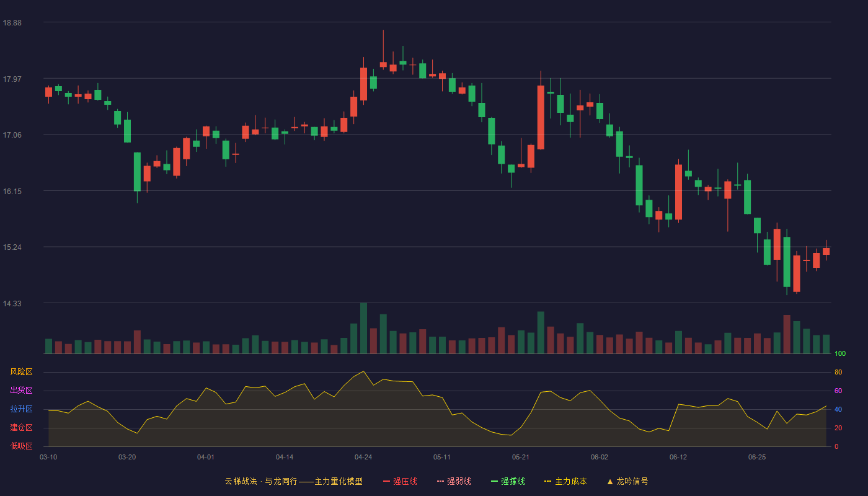This screenshot has height=496, width=868.
Task: Click the 18.88 price axis label
Action: (12, 23)
